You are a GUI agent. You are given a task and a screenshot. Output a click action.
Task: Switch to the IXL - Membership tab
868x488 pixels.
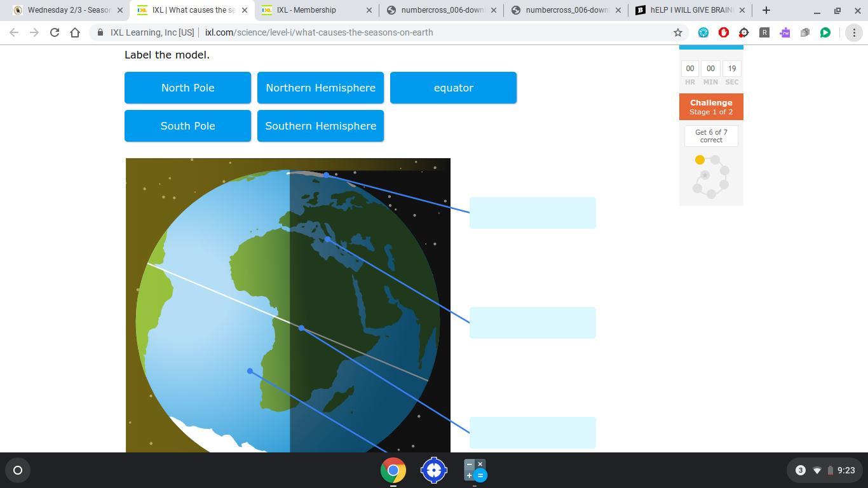tap(316, 10)
